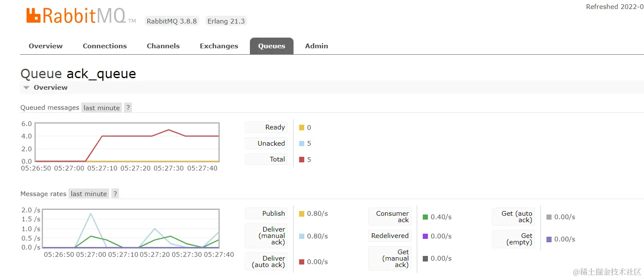The width and height of the screenshot is (644, 279).
Task: Click the Ready legend label
Action: tap(266, 127)
